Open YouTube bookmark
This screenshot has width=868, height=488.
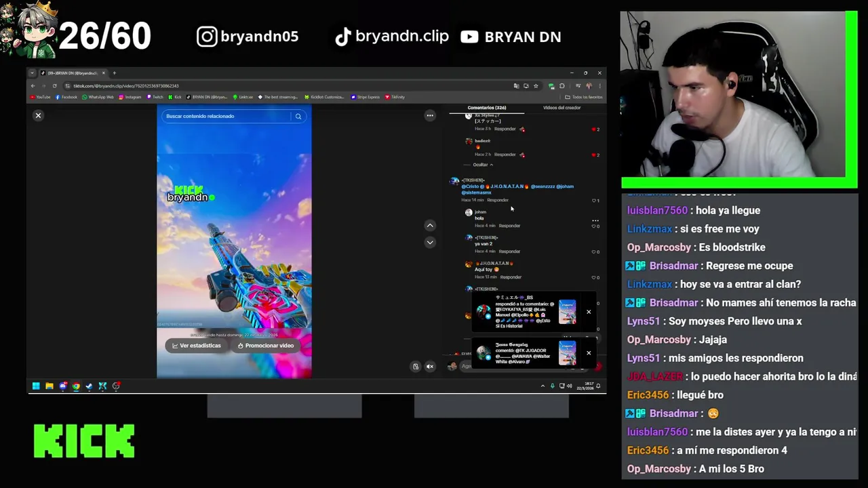[40, 97]
